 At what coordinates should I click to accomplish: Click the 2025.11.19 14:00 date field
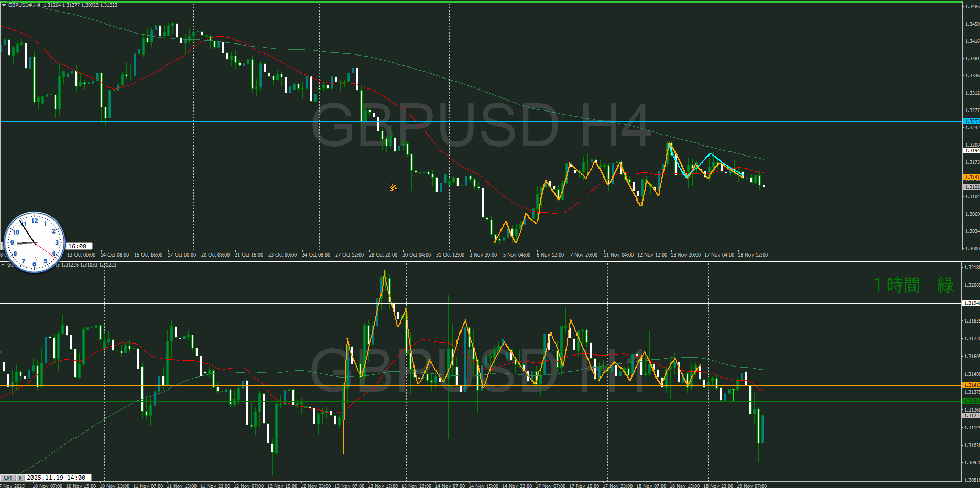pyautogui.click(x=57, y=478)
